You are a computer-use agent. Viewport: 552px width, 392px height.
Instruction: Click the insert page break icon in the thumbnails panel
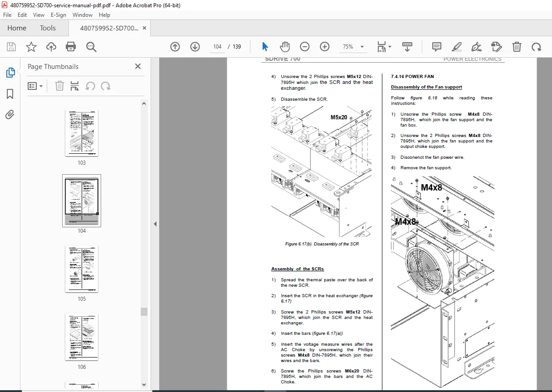click(x=75, y=86)
